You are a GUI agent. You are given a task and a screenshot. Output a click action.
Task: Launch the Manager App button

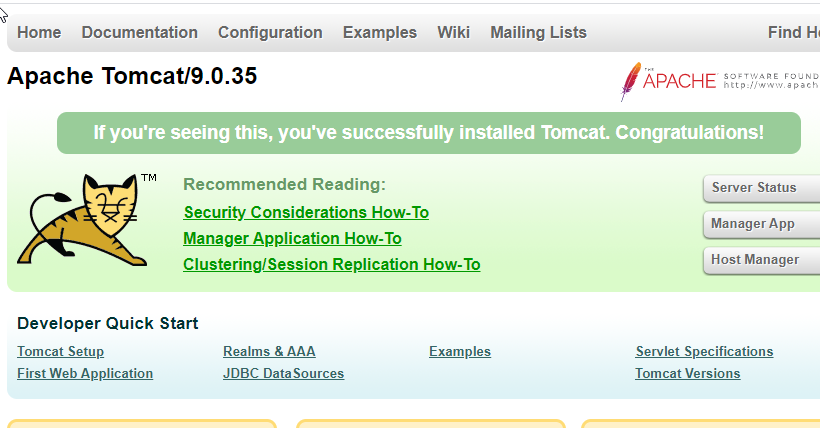[x=761, y=224]
